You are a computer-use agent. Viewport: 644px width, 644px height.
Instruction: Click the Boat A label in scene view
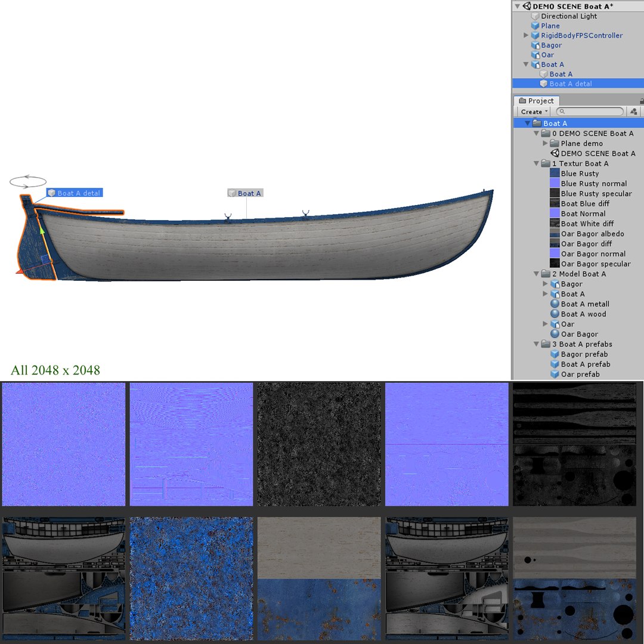[x=245, y=193]
